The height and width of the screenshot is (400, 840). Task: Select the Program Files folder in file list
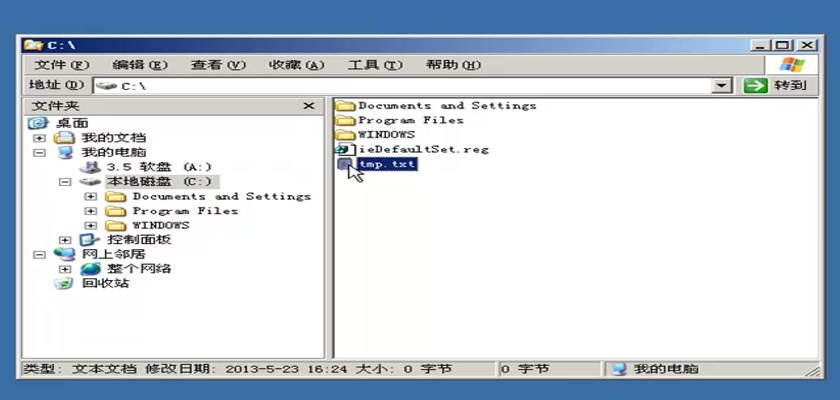(x=410, y=120)
